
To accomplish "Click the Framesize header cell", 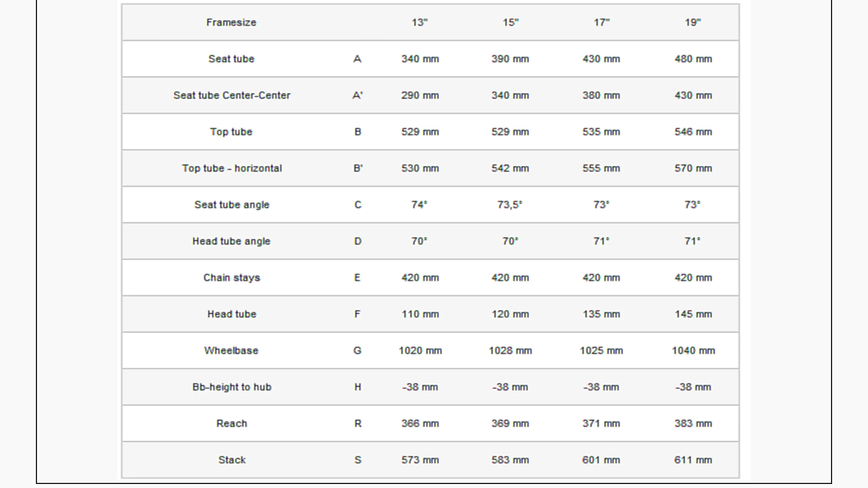I will 231,22.
